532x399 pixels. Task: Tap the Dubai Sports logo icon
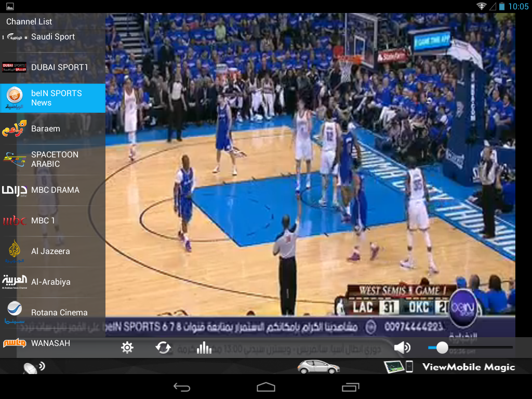14,67
